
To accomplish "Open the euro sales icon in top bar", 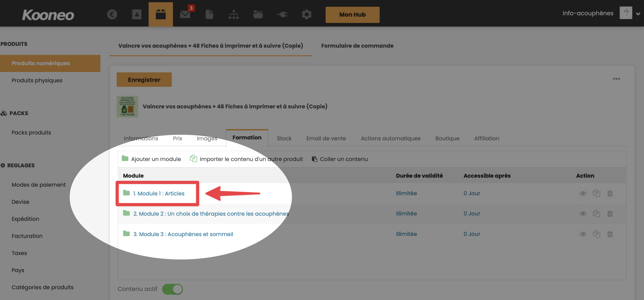I will click(x=112, y=14).
